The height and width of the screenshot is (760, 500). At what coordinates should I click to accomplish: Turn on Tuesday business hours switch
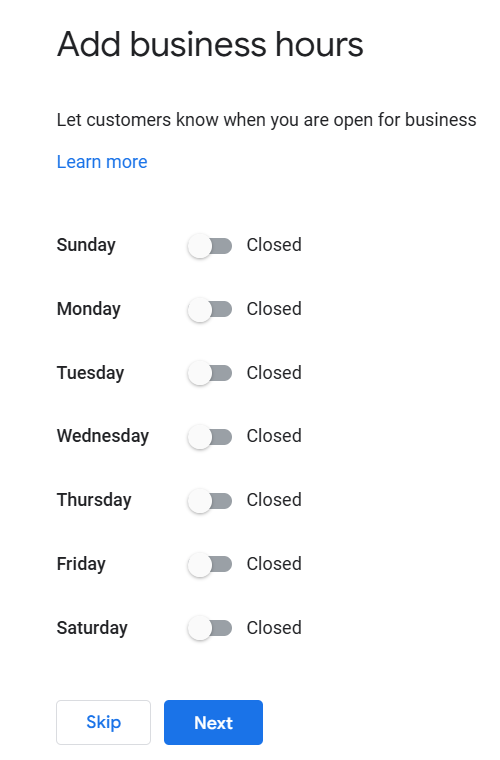click(210, 373)
